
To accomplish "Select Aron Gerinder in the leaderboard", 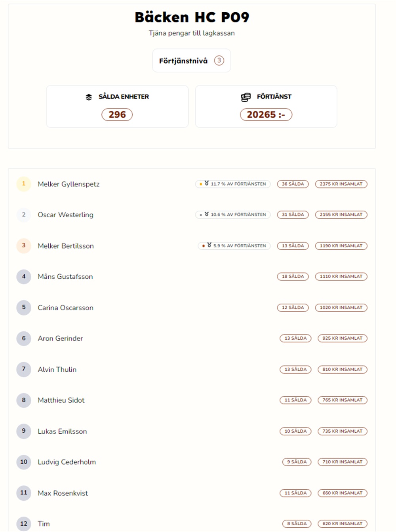I will (61, 338).
